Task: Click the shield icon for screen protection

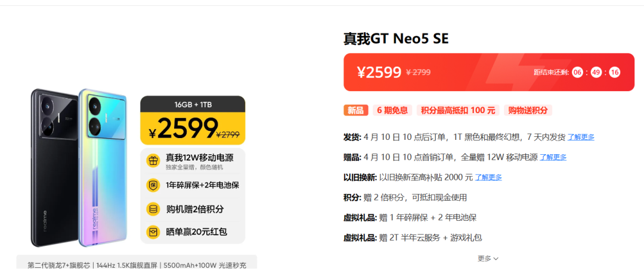Action: (153, 185)
